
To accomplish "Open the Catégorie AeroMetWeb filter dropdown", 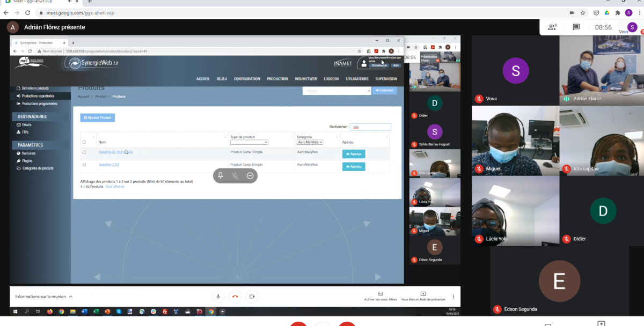I will click(x=310, y=142).
